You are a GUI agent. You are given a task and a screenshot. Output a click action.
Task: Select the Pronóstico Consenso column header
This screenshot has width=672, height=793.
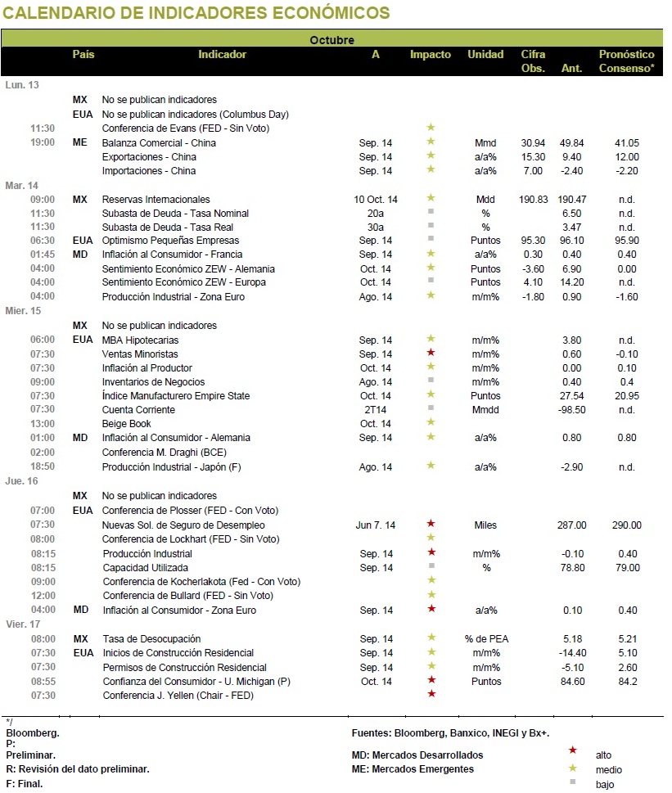point(626,61)
